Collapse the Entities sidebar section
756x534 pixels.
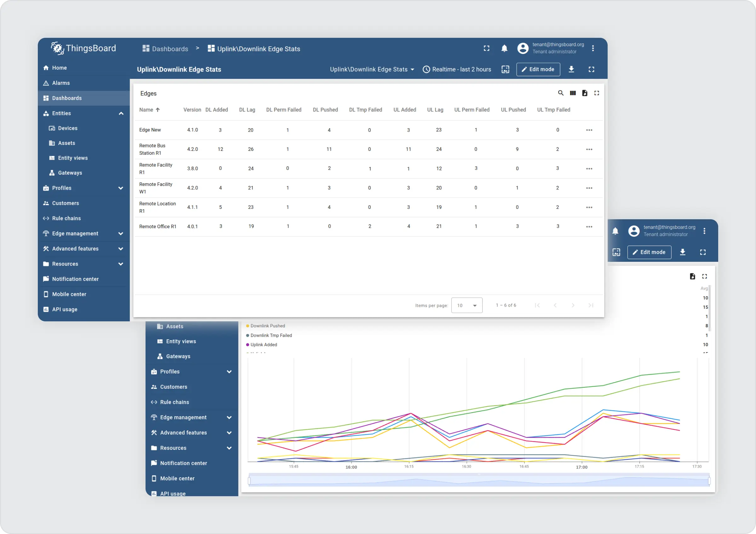pos(121,114)
